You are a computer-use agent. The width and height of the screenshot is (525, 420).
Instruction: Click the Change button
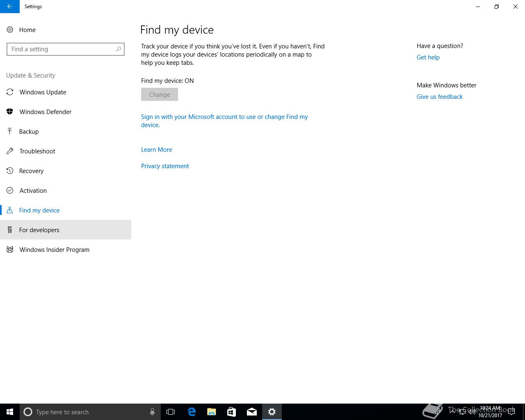[x=160, y=94]
